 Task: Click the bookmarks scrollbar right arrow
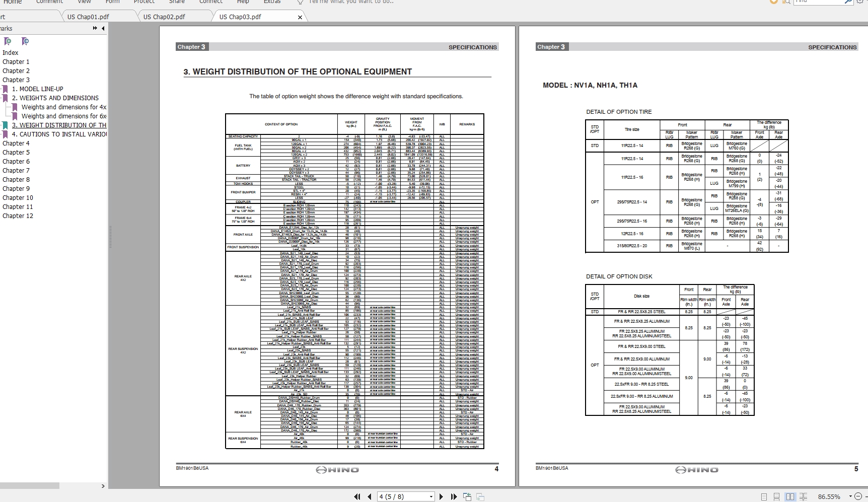click(103, 486)
